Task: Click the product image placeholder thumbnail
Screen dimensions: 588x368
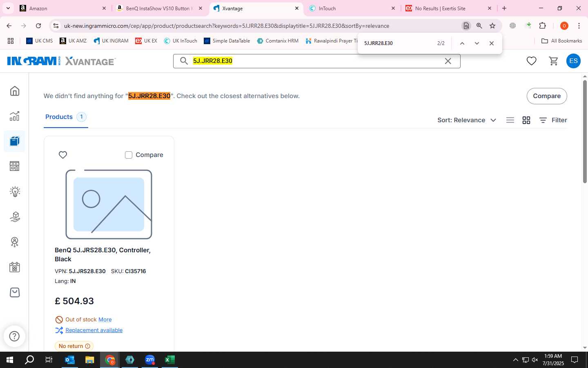Action: pyautogui.click(x=109, y=204)
